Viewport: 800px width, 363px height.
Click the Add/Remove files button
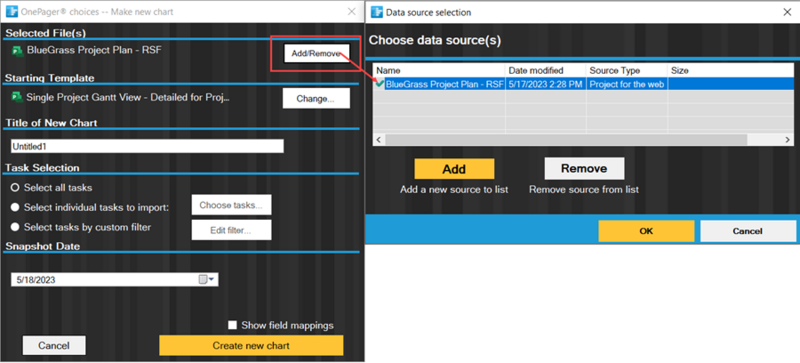click(316, 54)
